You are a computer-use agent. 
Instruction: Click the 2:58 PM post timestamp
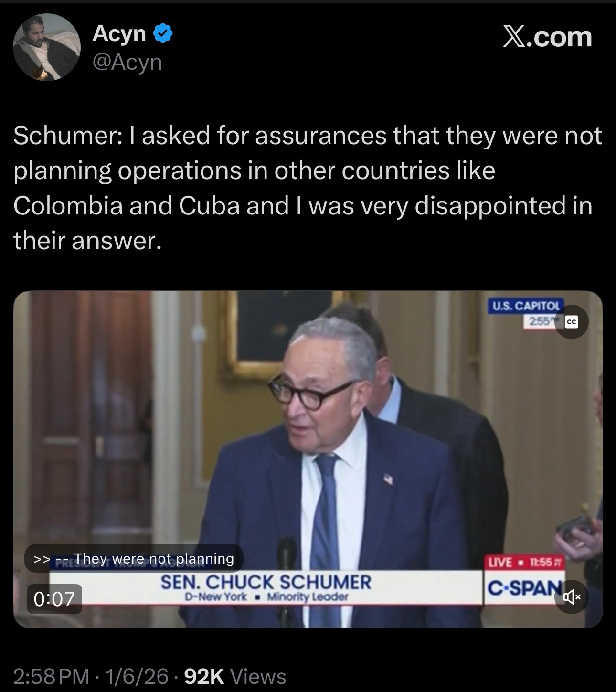click(51, 676)
